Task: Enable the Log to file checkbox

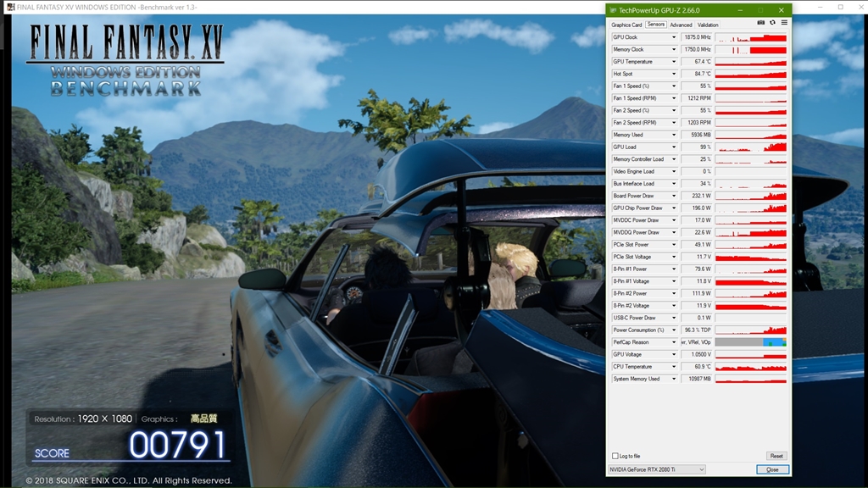Action: (x=615, y=456)
